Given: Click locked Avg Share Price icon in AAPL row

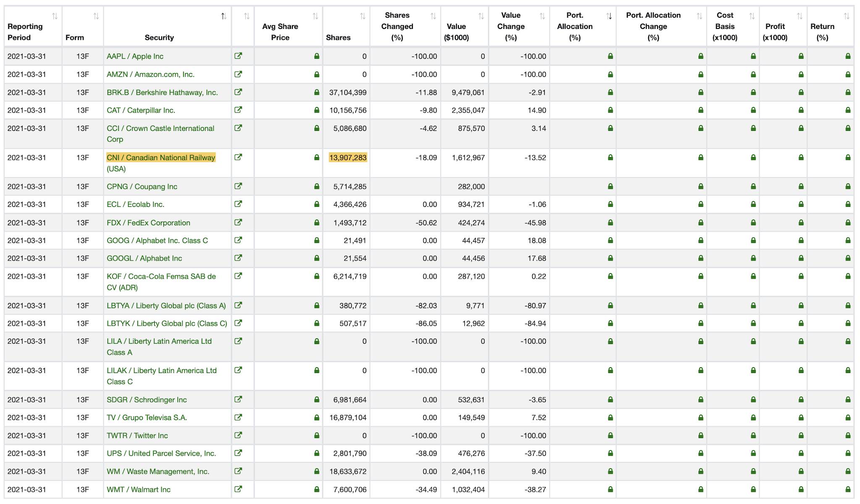Looking at the screenshot, I should coord(317,56).
